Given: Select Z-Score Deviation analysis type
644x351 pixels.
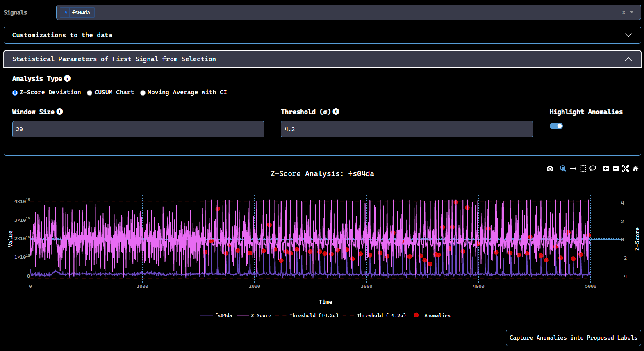Looking at the screenshot, I should click(15, 93).
